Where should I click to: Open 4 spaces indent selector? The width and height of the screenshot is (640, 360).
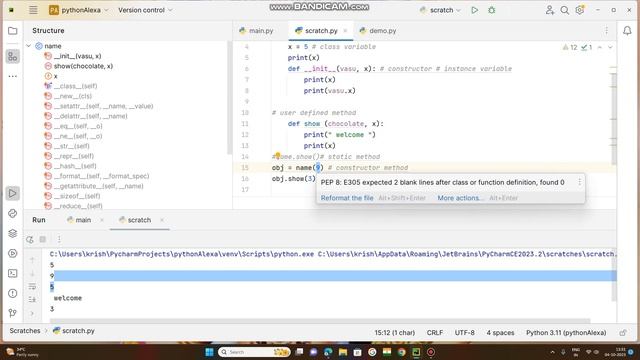click(x=500, y=333)
